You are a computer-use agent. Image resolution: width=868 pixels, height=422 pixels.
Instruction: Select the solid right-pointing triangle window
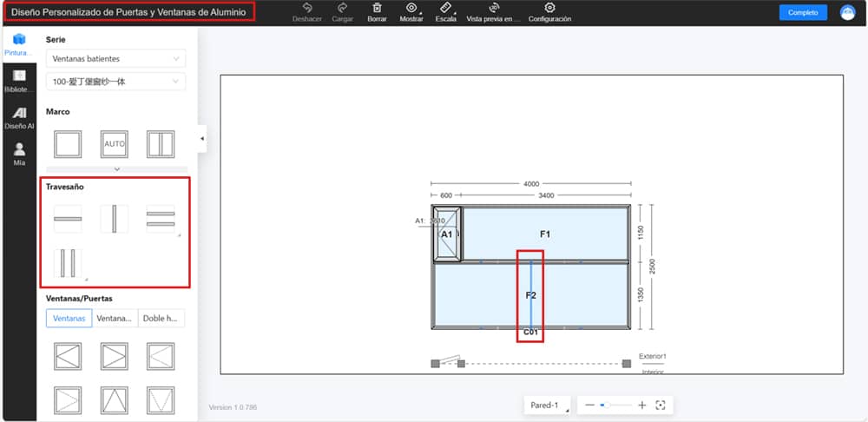(x=115, y=356)
